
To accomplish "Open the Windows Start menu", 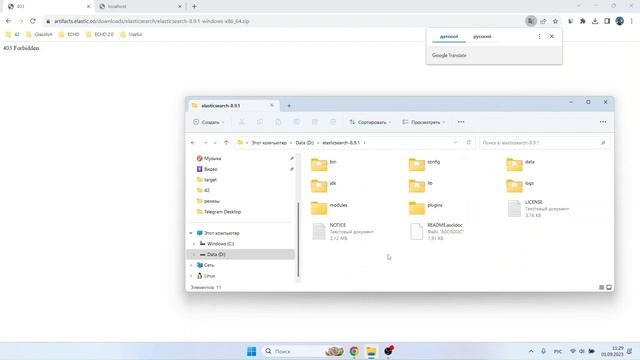I will (251, 351).
